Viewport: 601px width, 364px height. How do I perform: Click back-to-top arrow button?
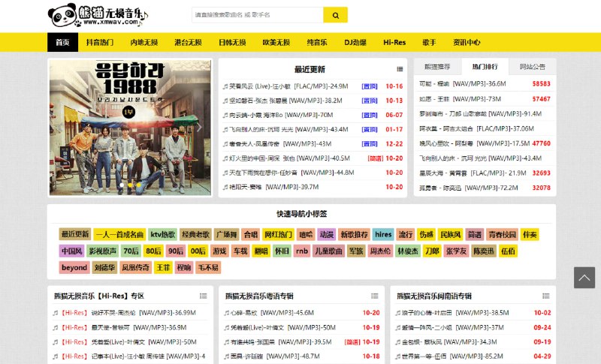point(584,277)
